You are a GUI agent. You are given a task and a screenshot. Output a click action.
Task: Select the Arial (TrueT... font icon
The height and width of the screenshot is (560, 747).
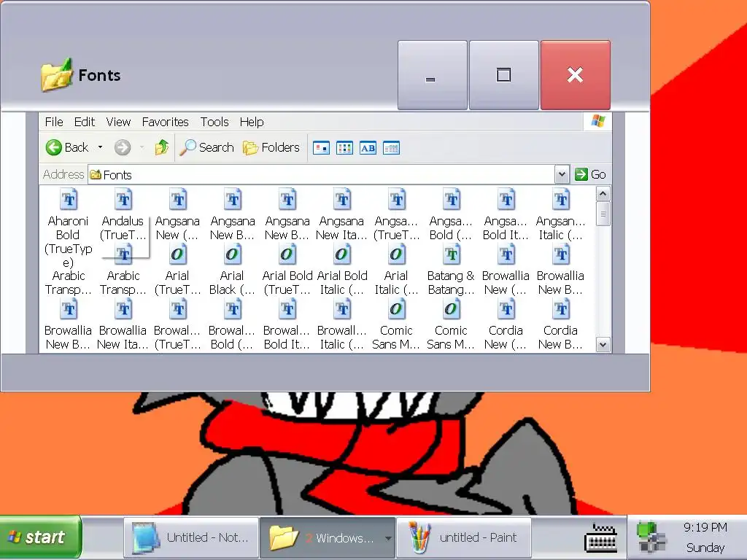pyautogui.click(x=178, y=254)
